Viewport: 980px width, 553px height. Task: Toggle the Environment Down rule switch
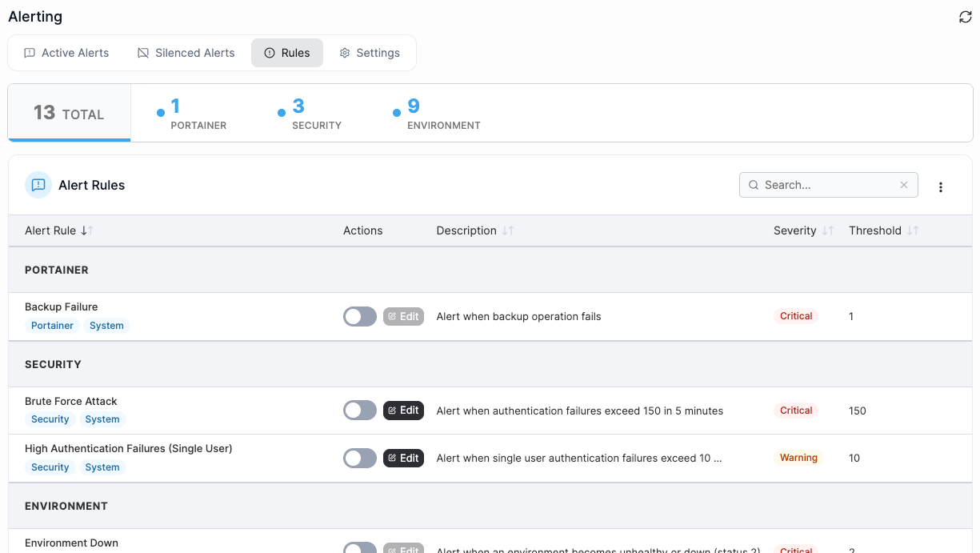coord(360,548)
